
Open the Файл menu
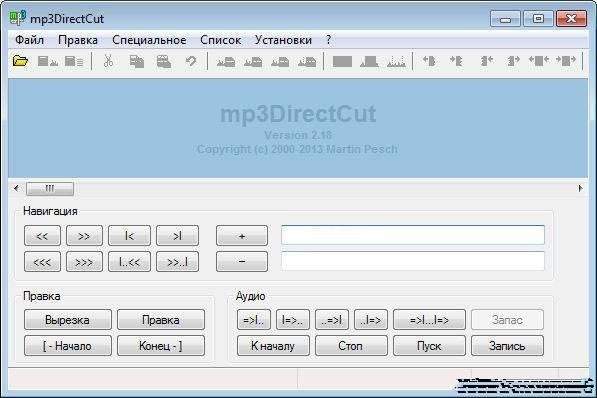(x=29, y=40)
